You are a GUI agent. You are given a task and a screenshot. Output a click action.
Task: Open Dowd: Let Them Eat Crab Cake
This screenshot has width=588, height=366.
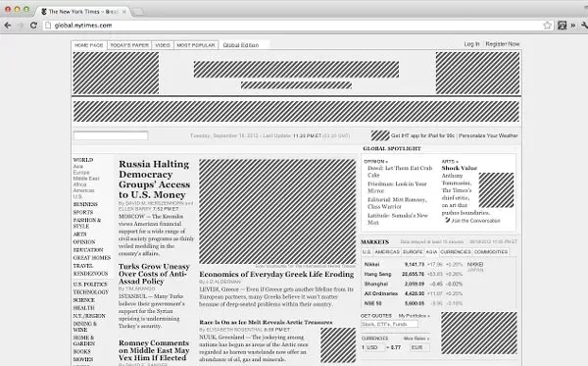click(400, 172)
